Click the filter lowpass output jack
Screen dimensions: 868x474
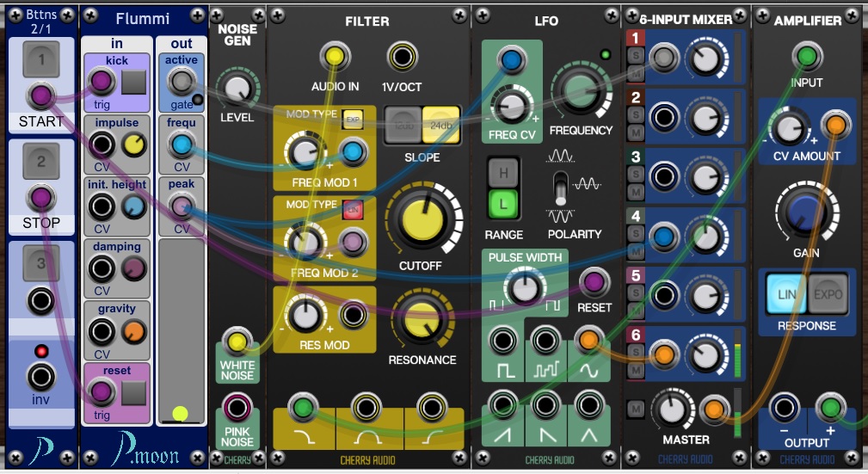coord(302,407)
